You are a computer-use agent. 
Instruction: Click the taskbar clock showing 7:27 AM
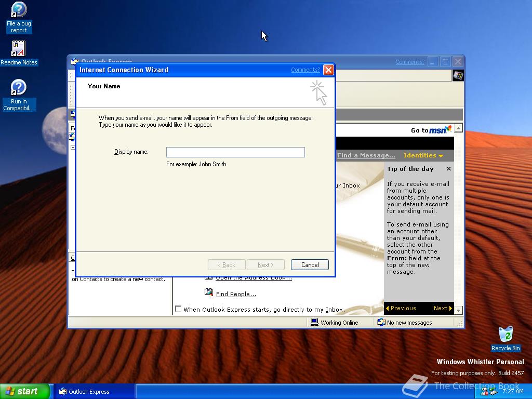coord(513,391)
